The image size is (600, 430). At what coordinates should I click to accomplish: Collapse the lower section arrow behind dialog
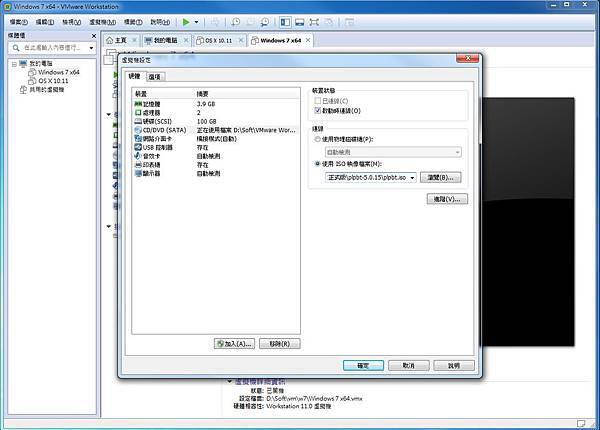109,226
